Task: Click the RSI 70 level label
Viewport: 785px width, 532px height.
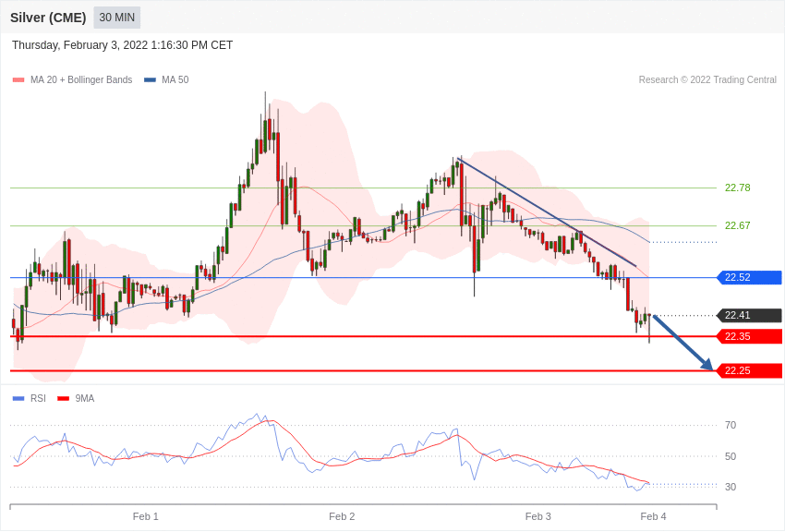Action: coord(731,426)
